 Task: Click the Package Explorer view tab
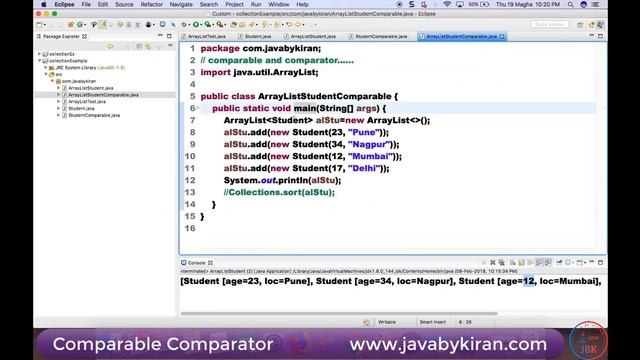[62, 36]
